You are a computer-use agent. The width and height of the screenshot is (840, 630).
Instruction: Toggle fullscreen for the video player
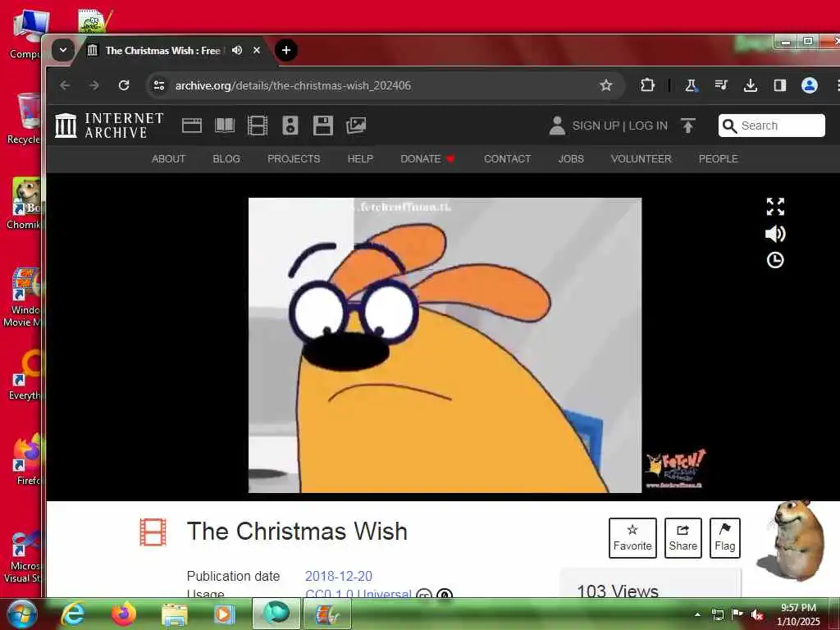[x=775, y=207]
